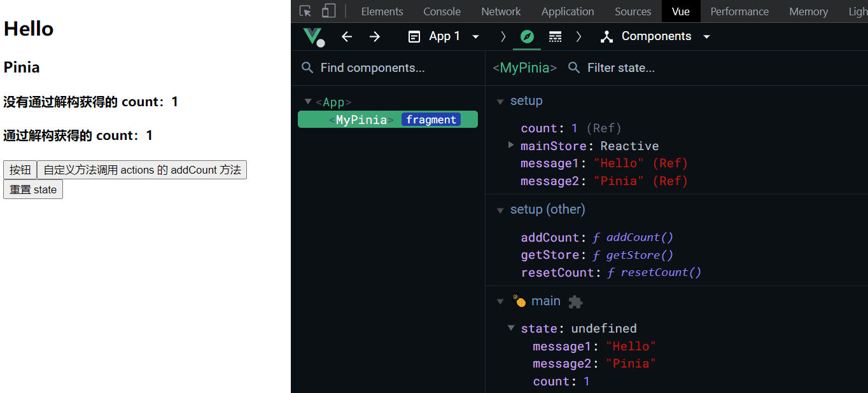This screenshot has width=868, height=393.
Task: Open the Application tab
Action: (x=568, y=11)
